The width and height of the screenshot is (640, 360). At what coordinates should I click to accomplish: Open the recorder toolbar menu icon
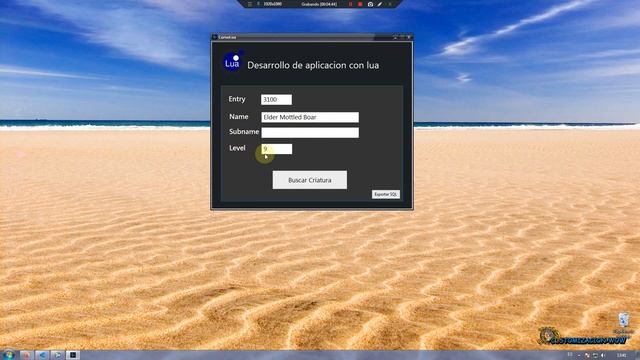[250, 4]
